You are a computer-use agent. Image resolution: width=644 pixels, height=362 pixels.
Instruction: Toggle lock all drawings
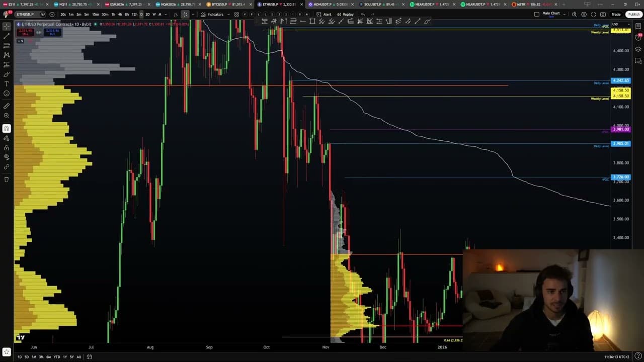tap(7, 147)
